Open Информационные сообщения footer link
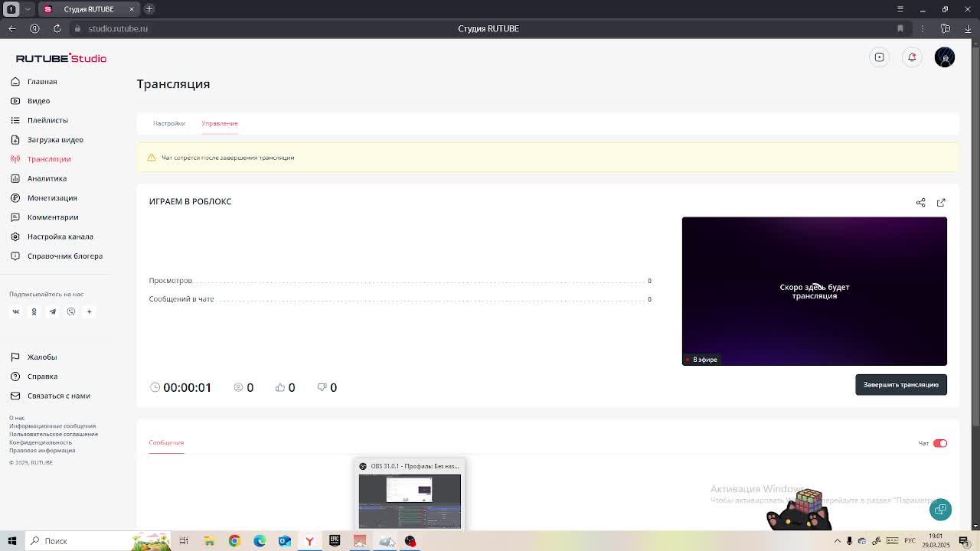980x551 pixels. tap(53, 426)
